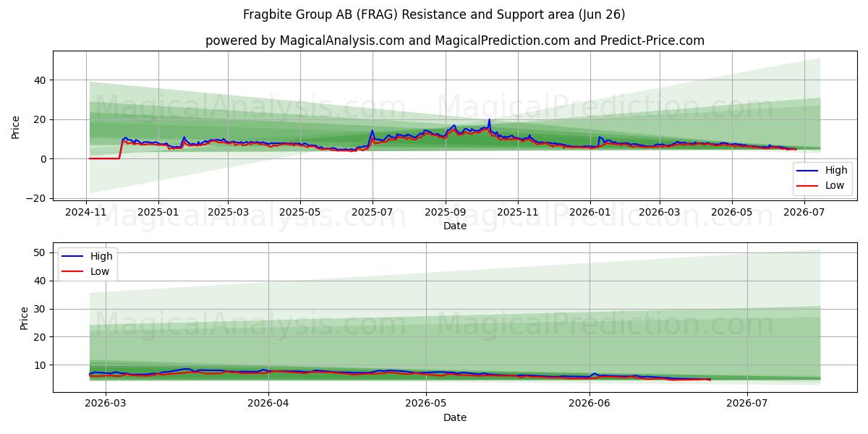Click the top chart y-axis tick '40'
The height and width of the screenshot is (434, 868).
click(41, 80)
